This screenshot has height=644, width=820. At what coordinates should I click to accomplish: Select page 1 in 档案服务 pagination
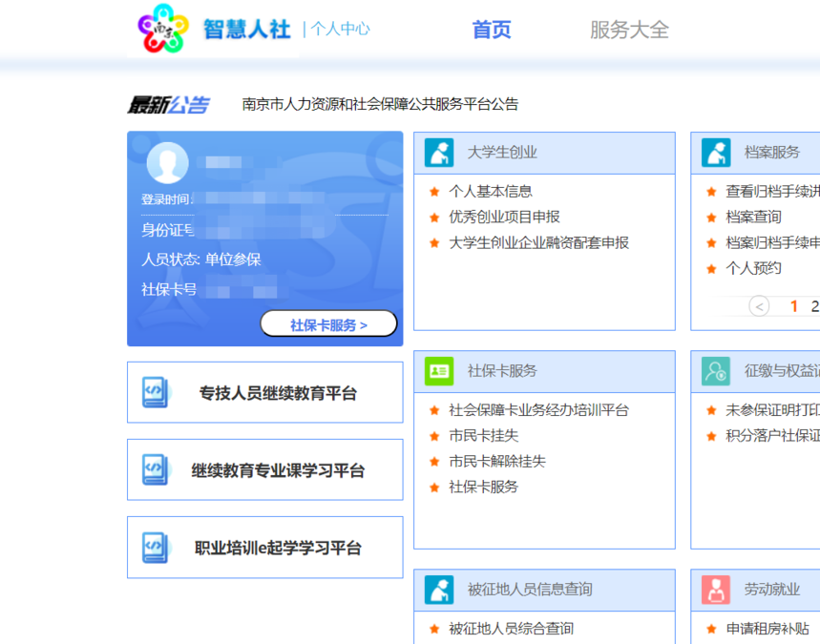tap(794, 306)
